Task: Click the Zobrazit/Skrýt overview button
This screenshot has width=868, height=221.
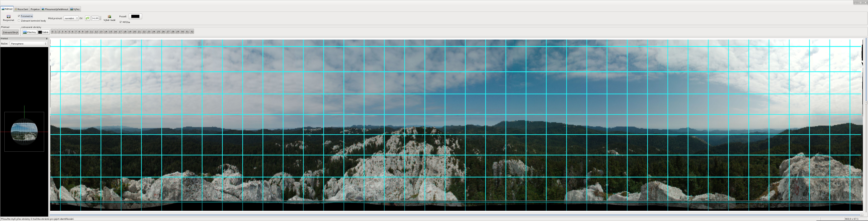Action: [x=10, y=32]
